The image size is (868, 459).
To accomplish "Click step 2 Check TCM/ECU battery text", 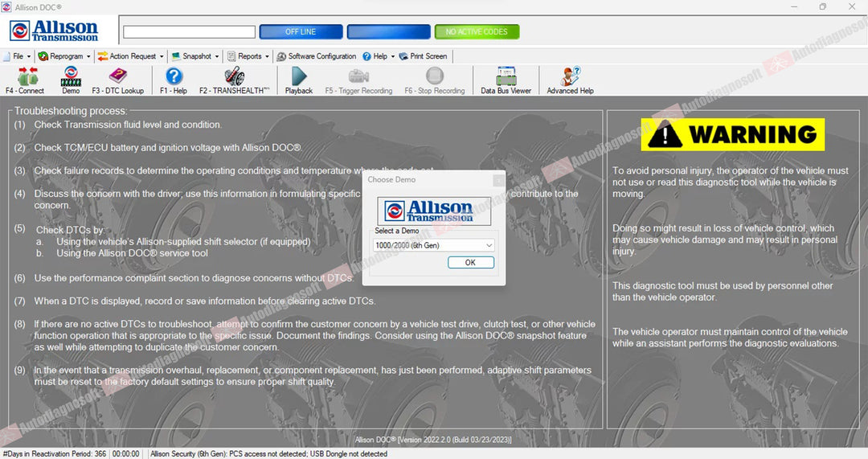I will tap(168, 148).
